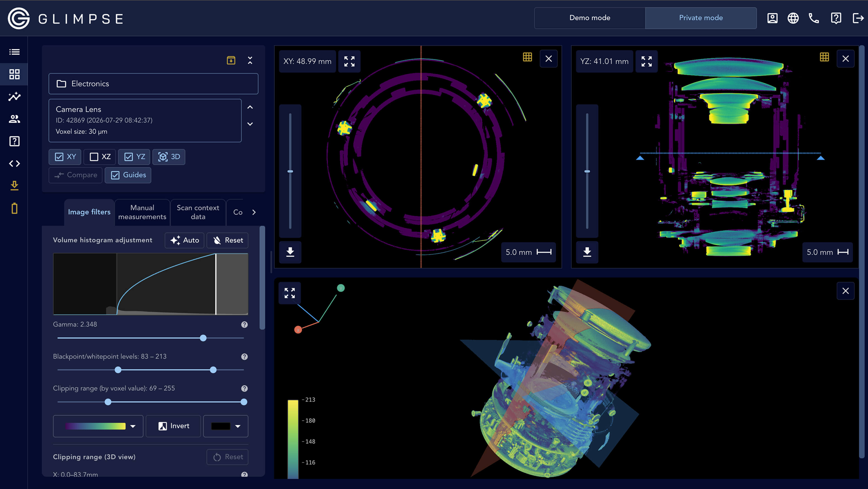Reset the volume histogram adjustment
This screenshot has width=868, height=489.
[x=228, y=240]
